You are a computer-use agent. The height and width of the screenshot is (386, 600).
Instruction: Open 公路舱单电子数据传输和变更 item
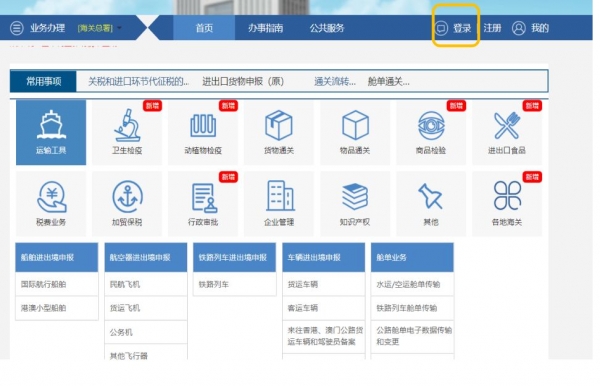pos(412,336)
